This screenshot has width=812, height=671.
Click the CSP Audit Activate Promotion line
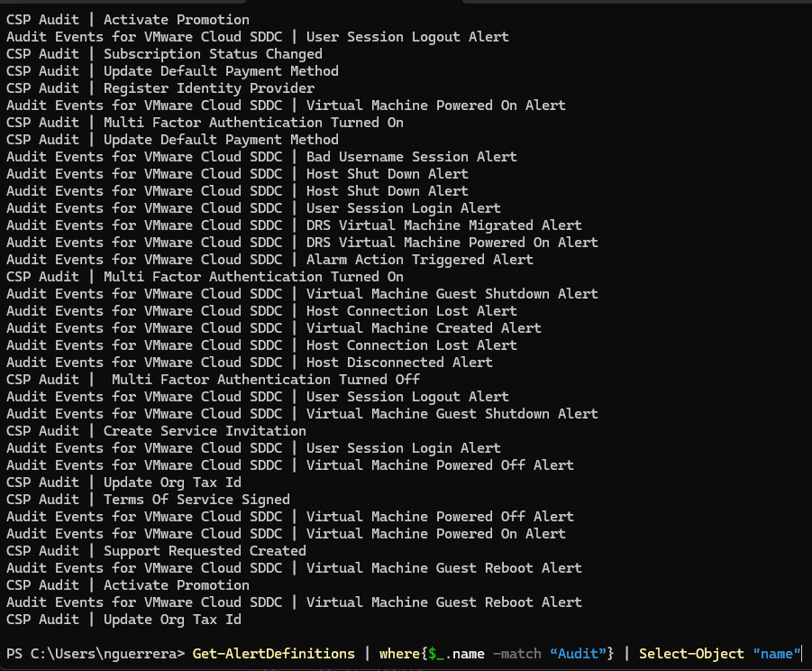126,19
